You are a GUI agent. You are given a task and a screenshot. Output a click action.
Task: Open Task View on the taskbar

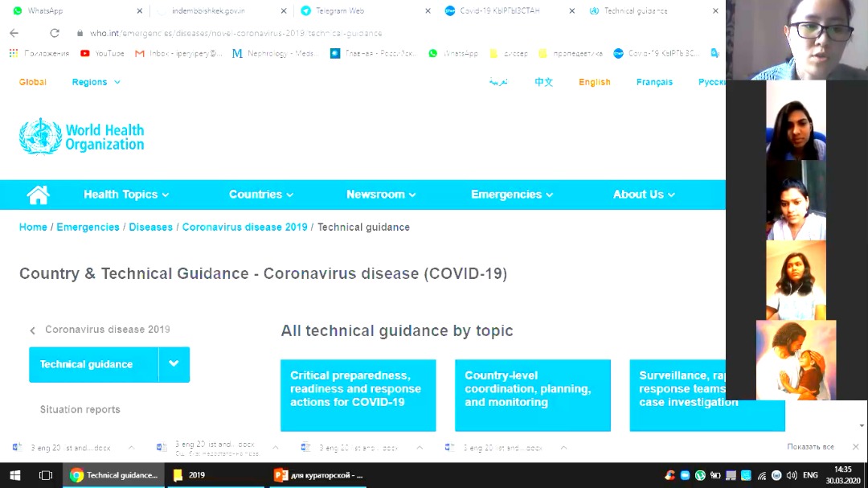click(46, 475)
